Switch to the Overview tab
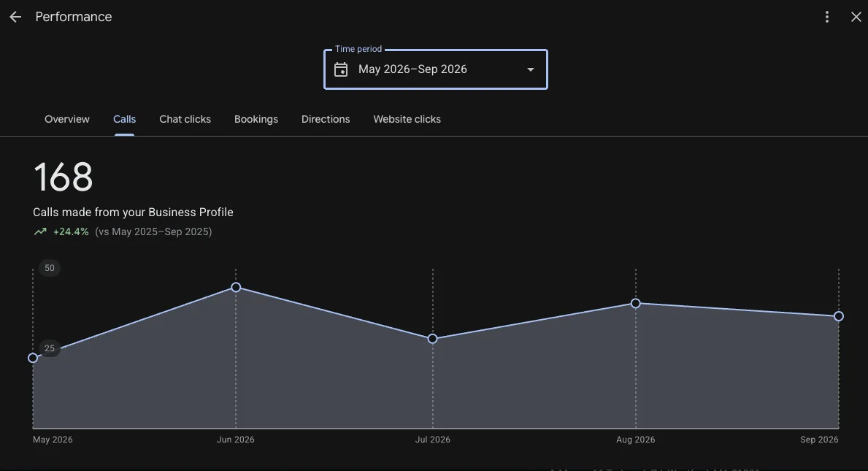This screenshot has width=868, height=471. [x=67, y=120]
